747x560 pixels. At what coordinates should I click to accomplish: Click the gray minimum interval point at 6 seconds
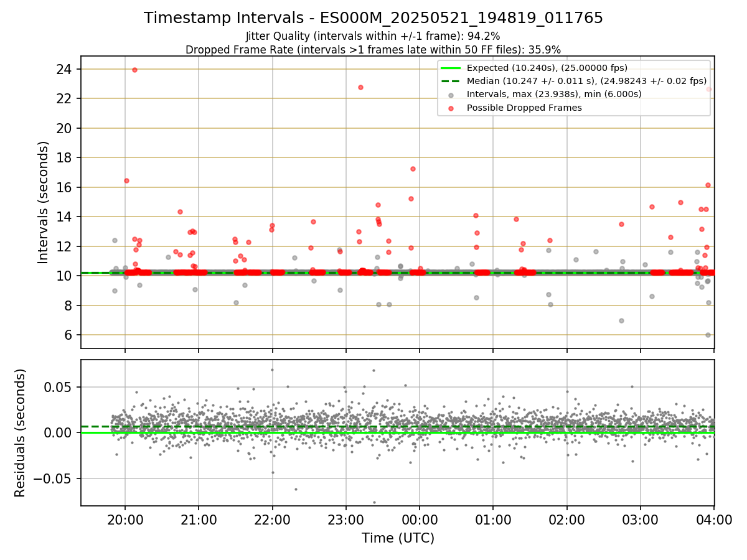tap(708, 335)
